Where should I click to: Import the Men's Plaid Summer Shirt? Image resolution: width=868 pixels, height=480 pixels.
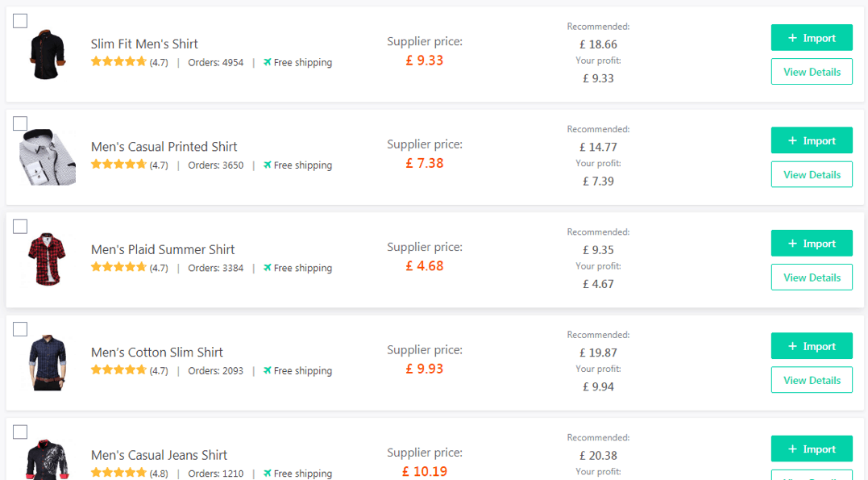click(812, 244)
